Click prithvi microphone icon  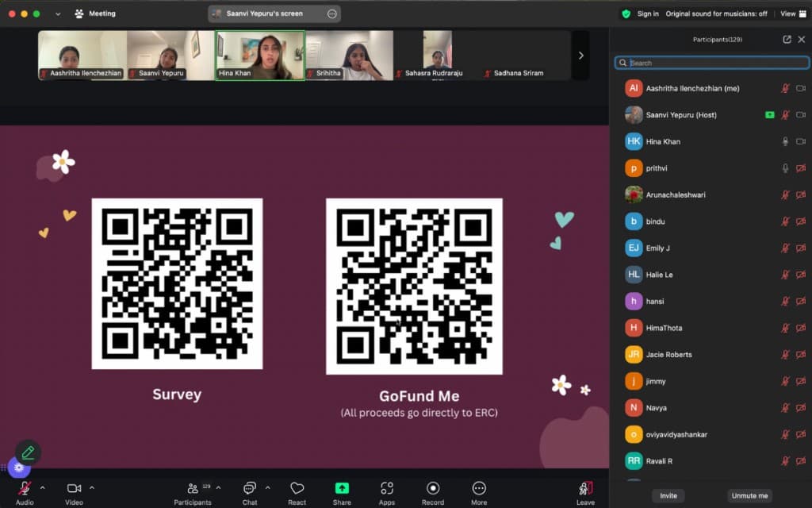click(785, 168)
